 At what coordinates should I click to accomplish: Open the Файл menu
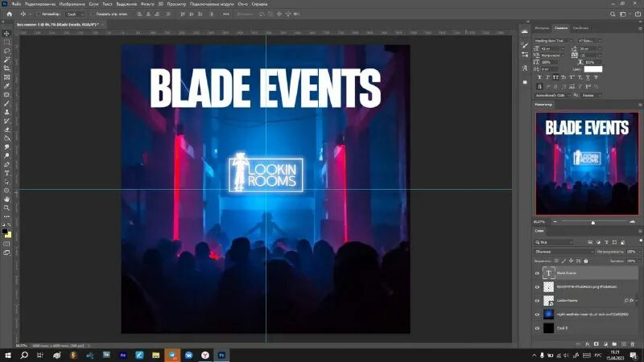tap(16, 4)
